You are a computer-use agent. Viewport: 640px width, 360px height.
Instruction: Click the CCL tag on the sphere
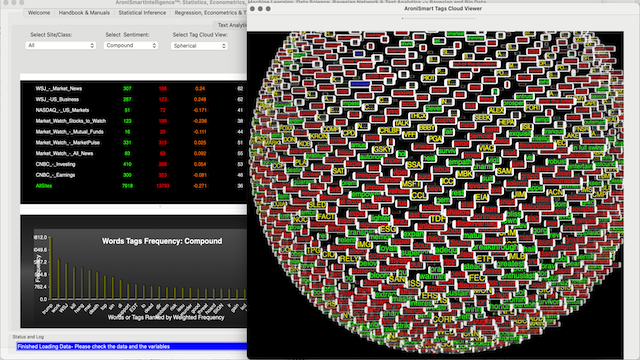tap(419, 196)
